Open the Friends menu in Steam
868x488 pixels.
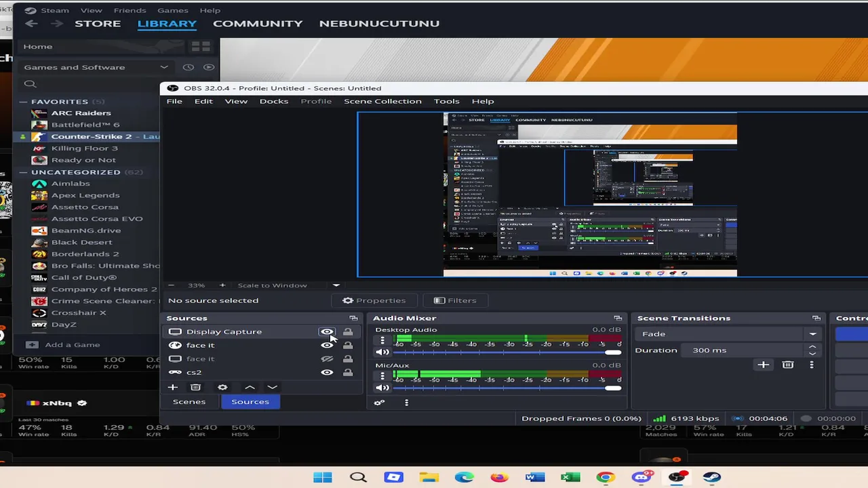tap(130, 10)
